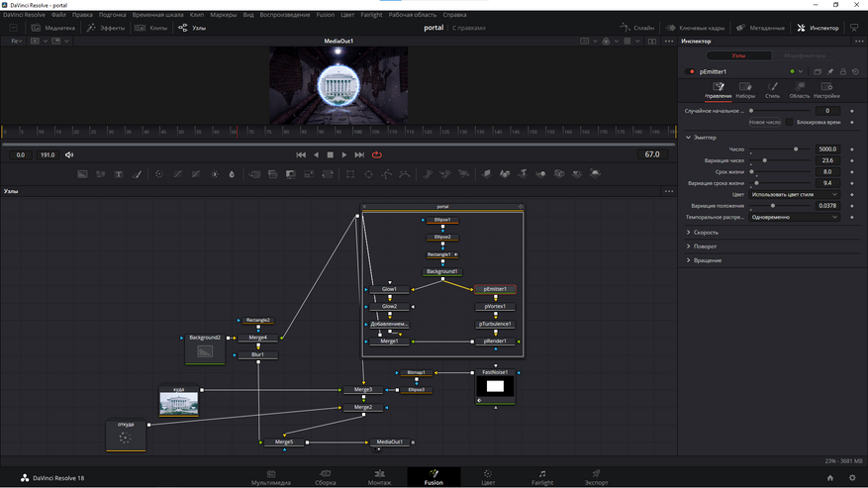Screen dimensions: 868x488
Task: Open the Fairlight menu in menu bar
Action: coord(371,15)
